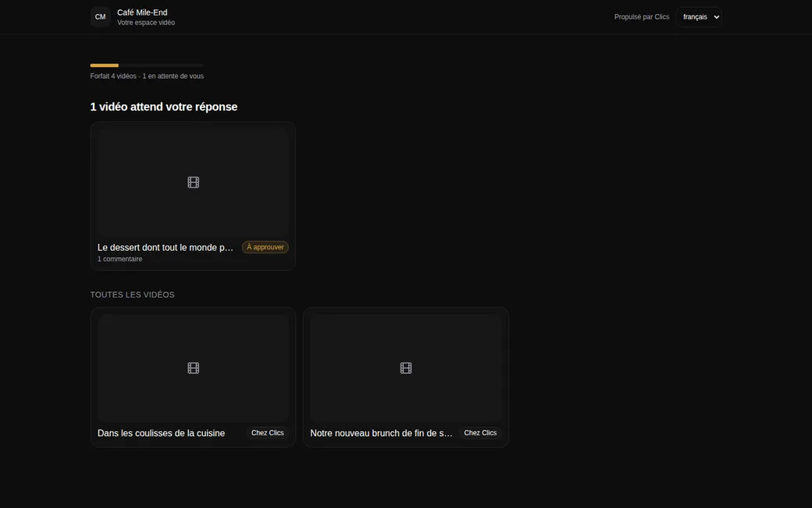
Task: Open the 'Notre nouveau brunch' video thumbnail
Action: (406, 368)
